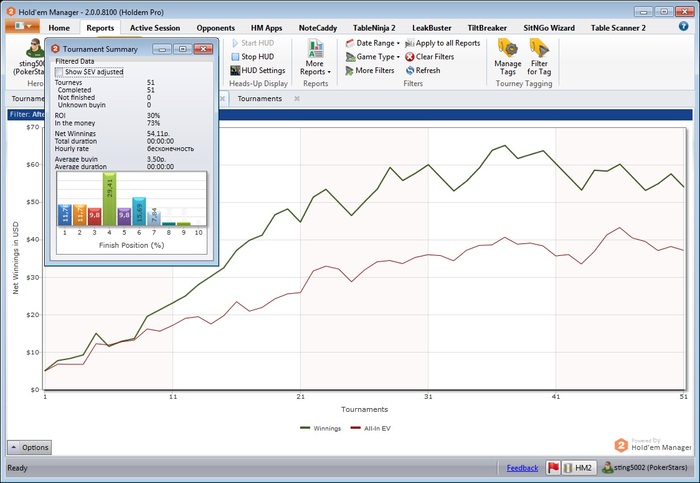The width and height of the screenshot is (700, 483).
Task: Click the HM2 status bar button
Action: coord(579,467)
